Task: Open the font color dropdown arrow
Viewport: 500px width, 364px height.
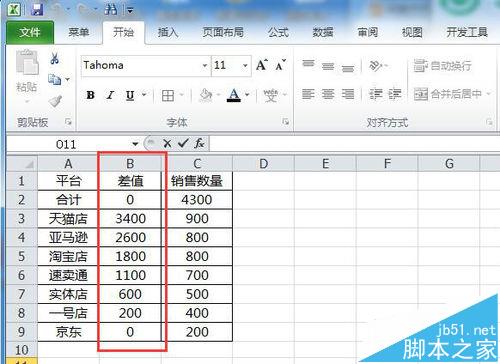Action: (247, 95)
